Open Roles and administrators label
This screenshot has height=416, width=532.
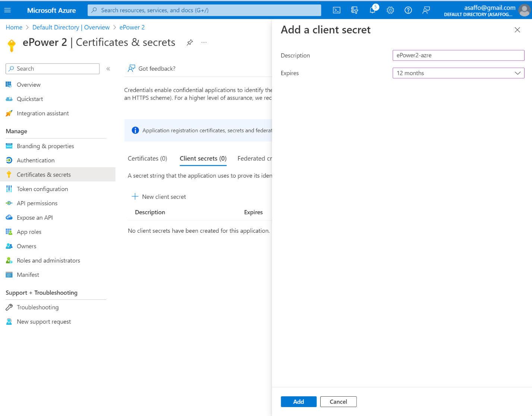[x=48, y=261]
